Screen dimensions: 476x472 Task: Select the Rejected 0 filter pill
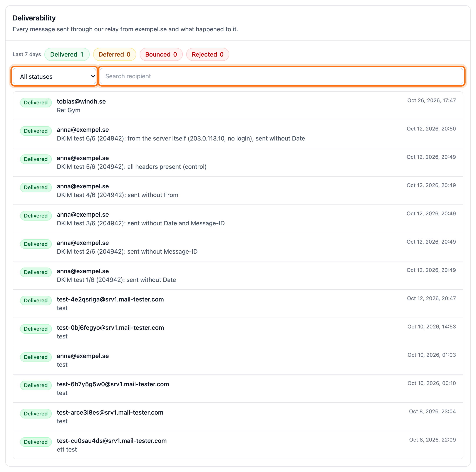(x=208, y=54)
